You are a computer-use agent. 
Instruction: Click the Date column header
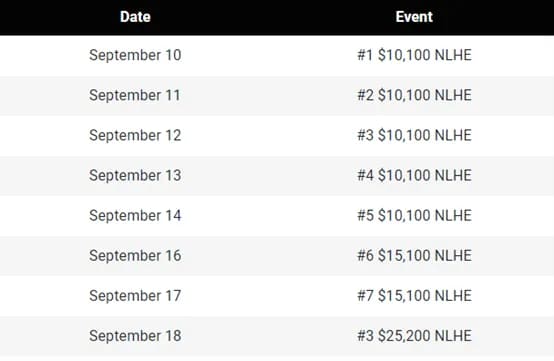click(135, 17)
